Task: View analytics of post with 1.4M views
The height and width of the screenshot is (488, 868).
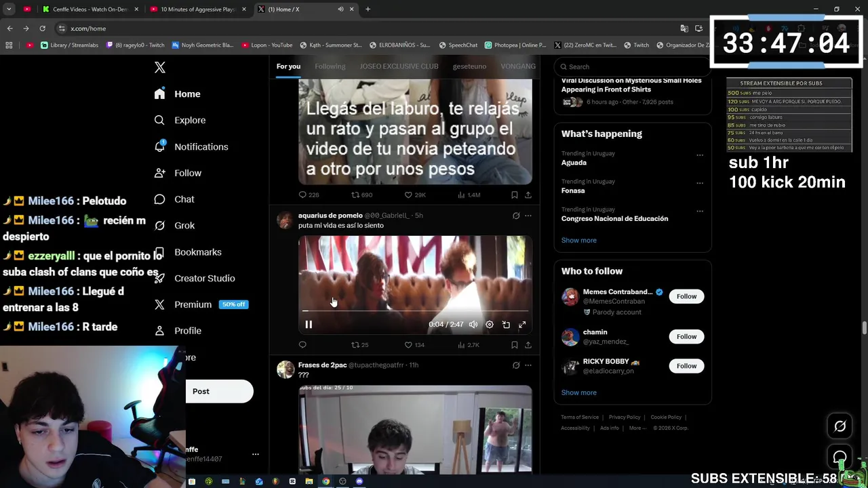Action: point(469,195)
